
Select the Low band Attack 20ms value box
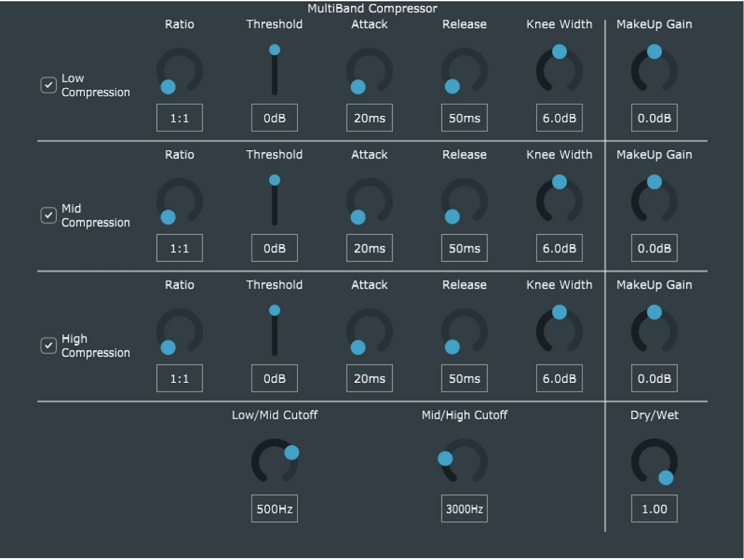(369, 118)
